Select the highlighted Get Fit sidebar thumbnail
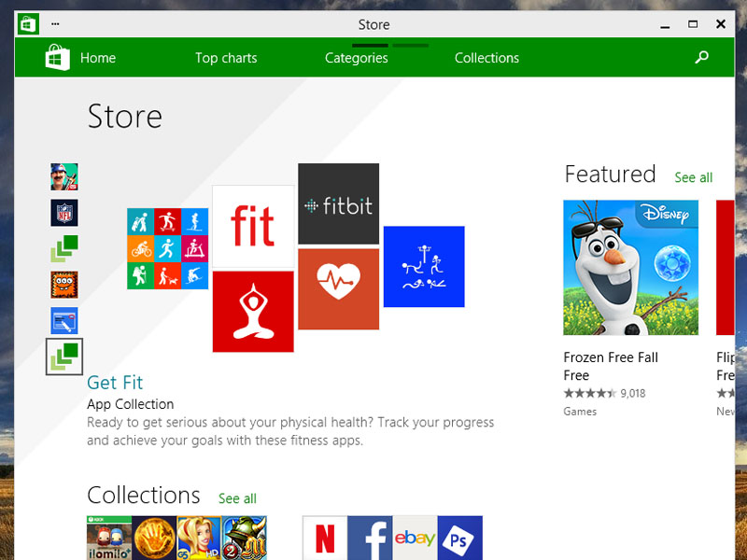Screen dimensions: 747x560 (x=63, y=356)
